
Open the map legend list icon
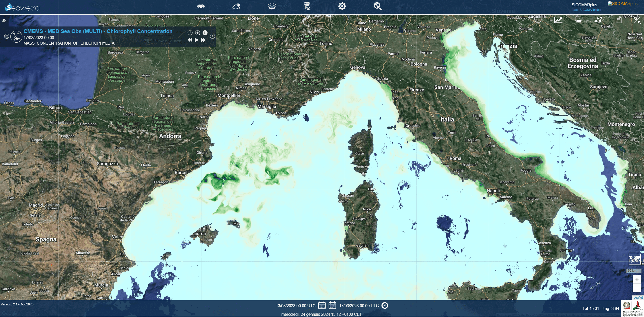307,6
